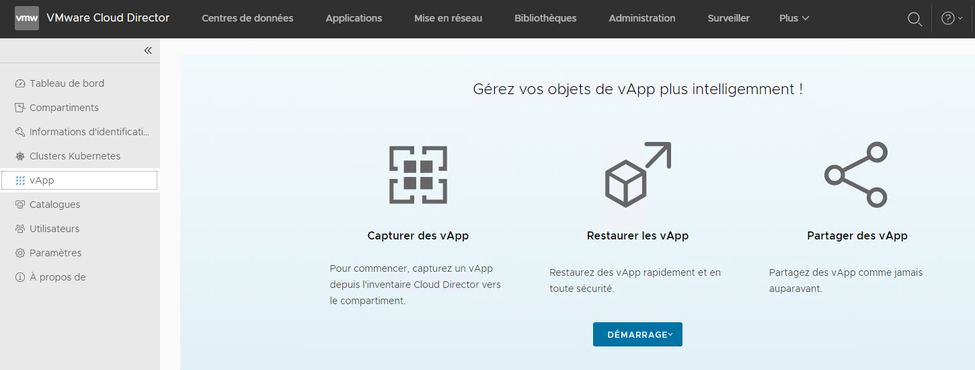Click the Catalogues sidebar icon
This screenshot has width=975, height=370.
click(20, 205)
